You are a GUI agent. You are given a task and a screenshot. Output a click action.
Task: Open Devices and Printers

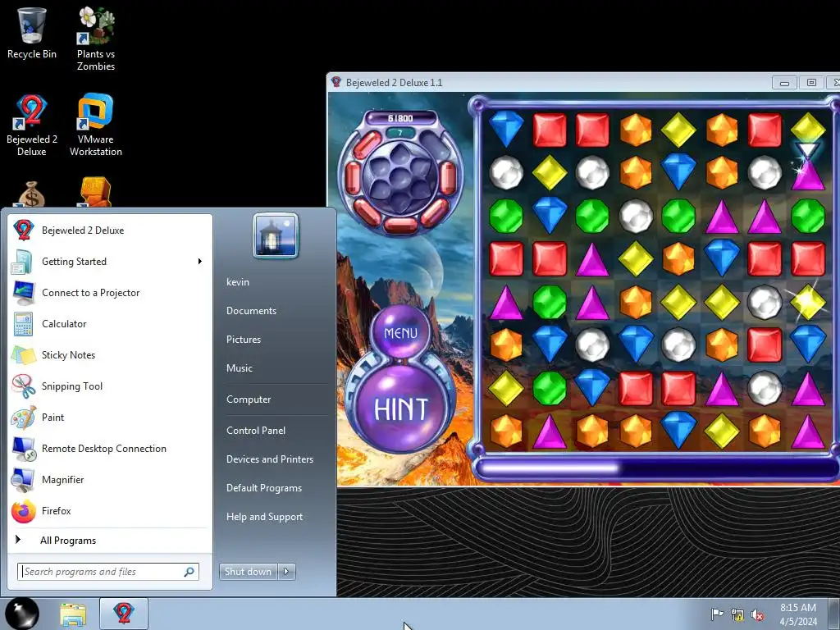point(270,459)
